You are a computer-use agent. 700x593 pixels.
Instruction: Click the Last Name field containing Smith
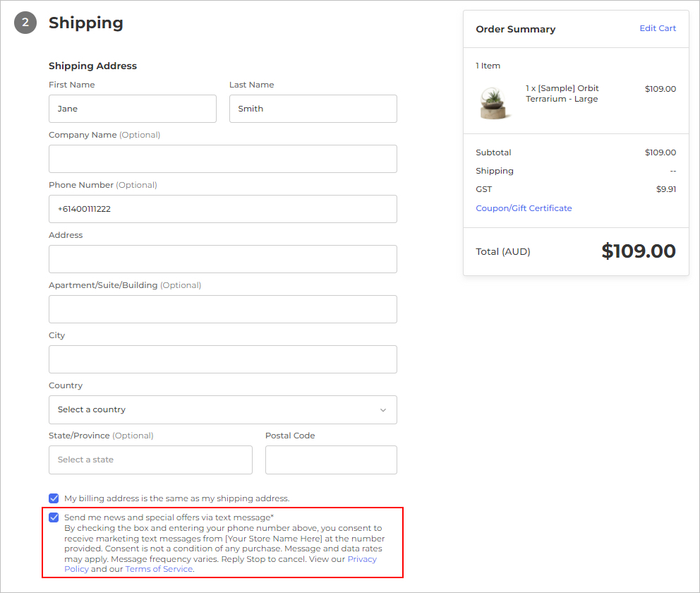click(x=313, y=109)
